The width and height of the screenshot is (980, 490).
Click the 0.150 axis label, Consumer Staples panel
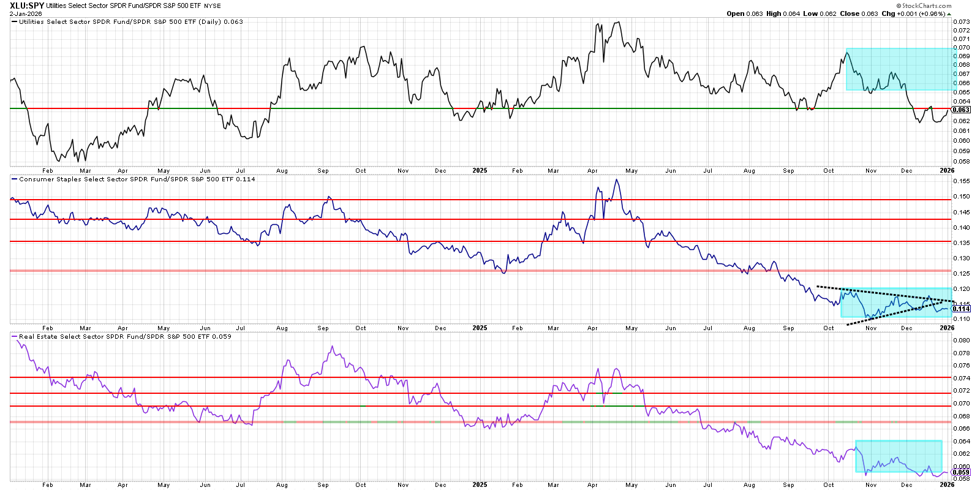click(962, 197)
